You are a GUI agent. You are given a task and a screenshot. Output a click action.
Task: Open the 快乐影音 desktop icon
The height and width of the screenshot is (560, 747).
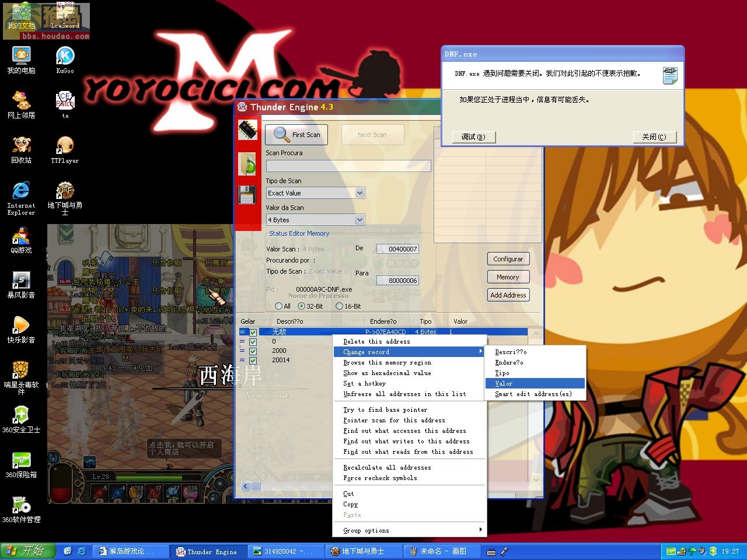(x=22, y=330)
